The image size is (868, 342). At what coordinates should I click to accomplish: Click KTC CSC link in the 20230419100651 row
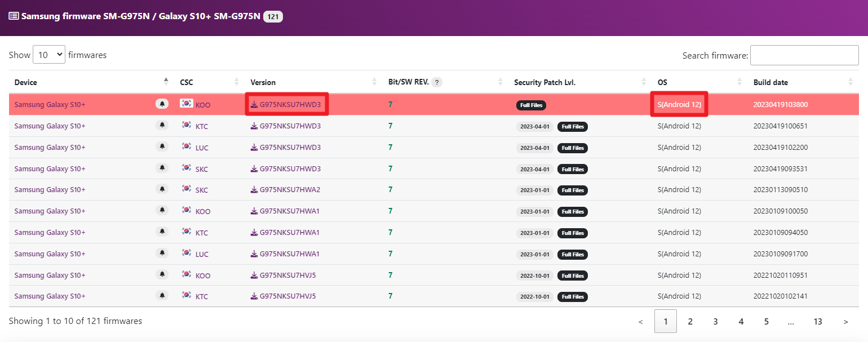(x=202, y=126)
